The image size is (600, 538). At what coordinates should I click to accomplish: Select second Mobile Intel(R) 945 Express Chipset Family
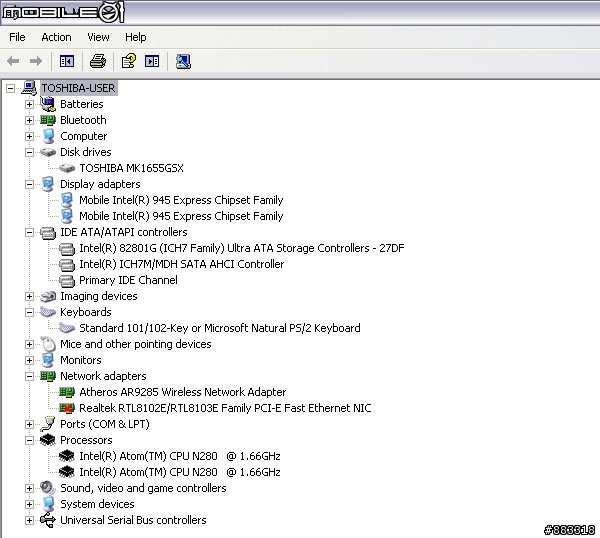(x=181, y=216)
